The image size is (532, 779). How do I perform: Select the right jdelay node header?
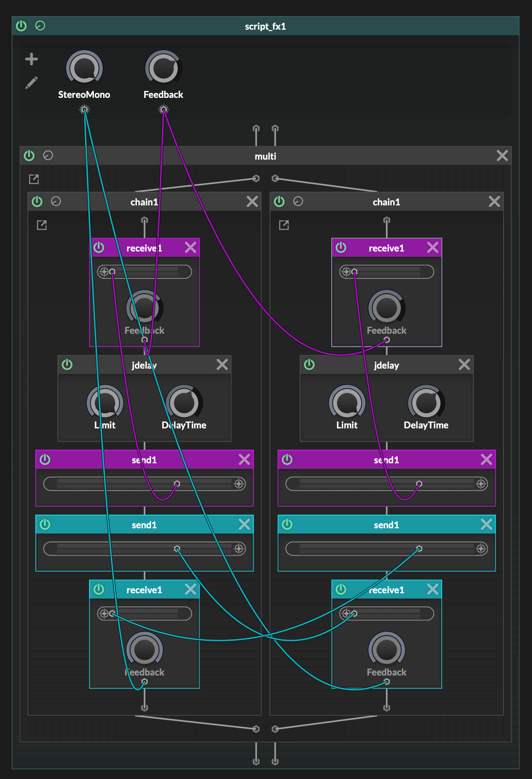click(x=386, y=365)
